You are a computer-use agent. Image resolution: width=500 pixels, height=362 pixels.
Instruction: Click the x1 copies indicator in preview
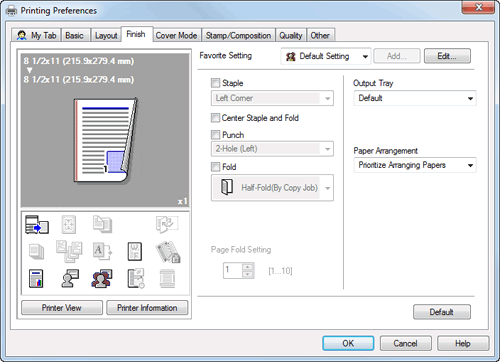tap(182, 201)
